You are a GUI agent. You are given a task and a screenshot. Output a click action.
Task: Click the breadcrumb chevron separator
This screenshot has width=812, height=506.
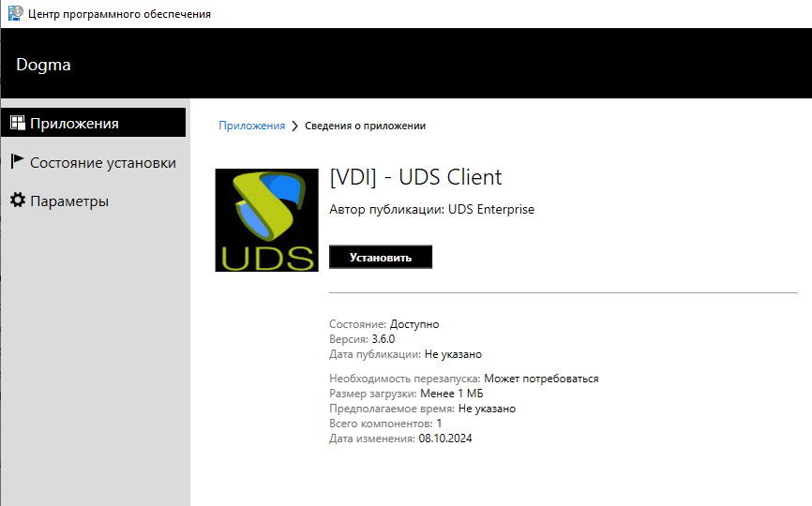(x=294, y=126)
